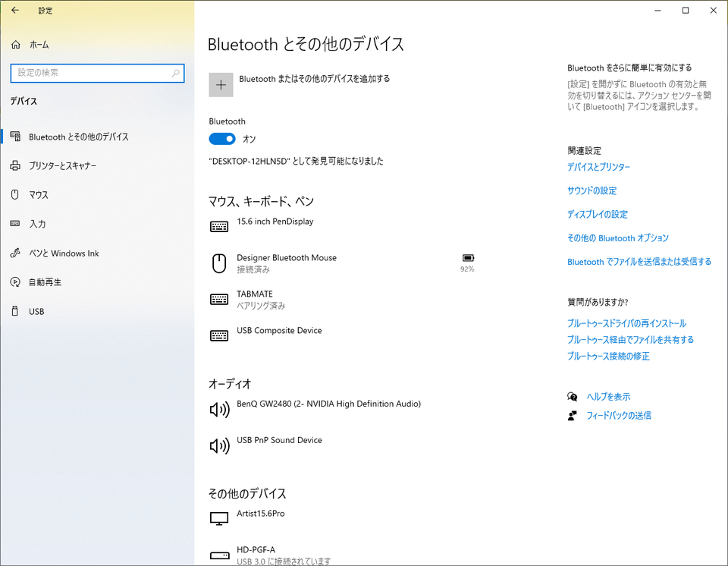Select the 15.6 inch PenDisplay device name
Screen dimensions: 728x566
275,222
